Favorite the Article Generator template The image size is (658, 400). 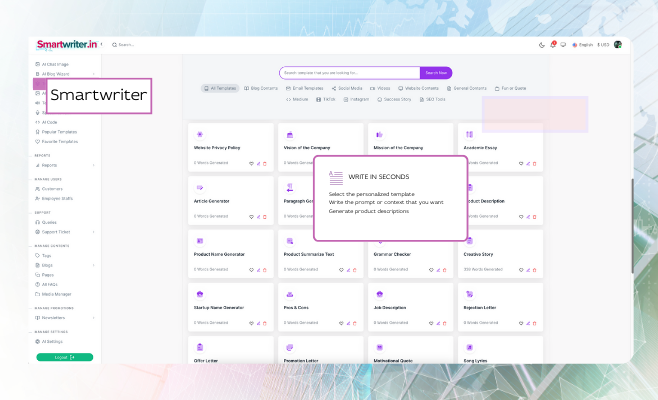(x=251, y=217)
